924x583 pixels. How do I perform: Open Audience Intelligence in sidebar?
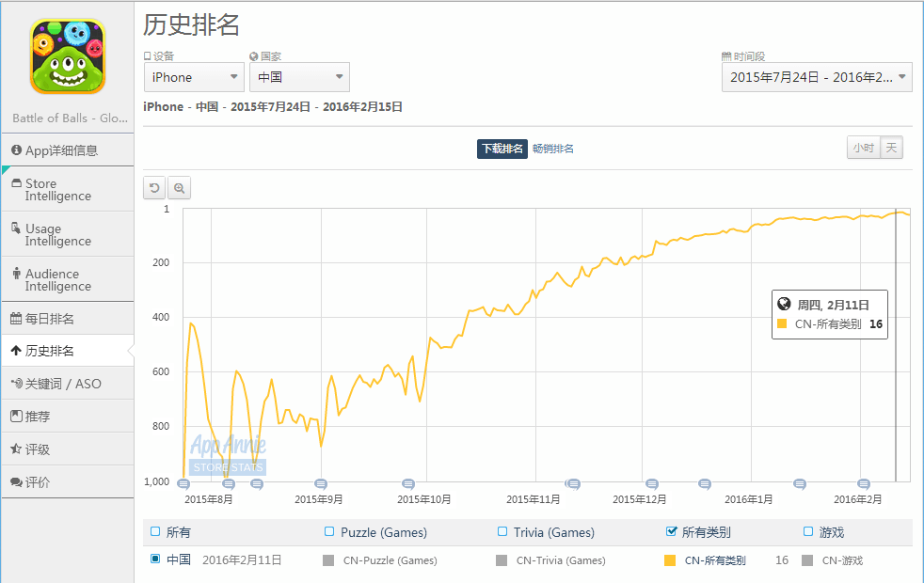[67, 280]
